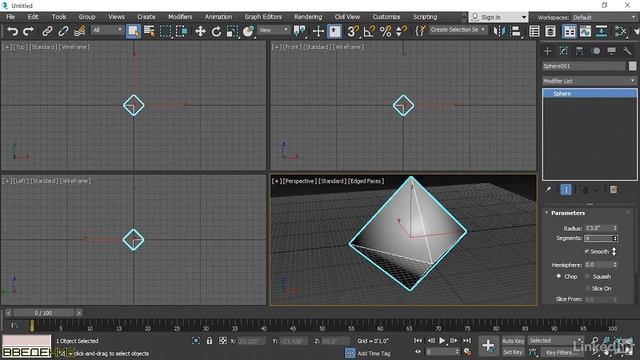640x360 pixels.
Task: Click the Select and Place tool icon
Action: click(x=248, y=31)
